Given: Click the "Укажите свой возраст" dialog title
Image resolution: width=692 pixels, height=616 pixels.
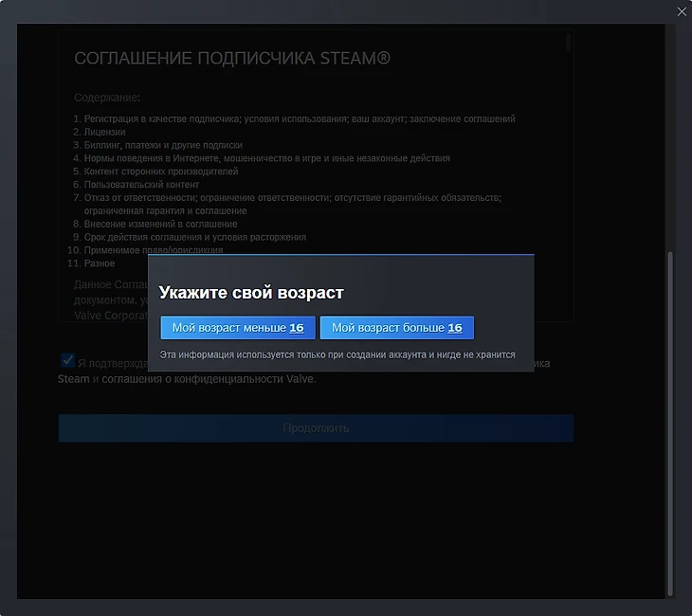Looking at the screenshot, I should [x=251, y=293].
